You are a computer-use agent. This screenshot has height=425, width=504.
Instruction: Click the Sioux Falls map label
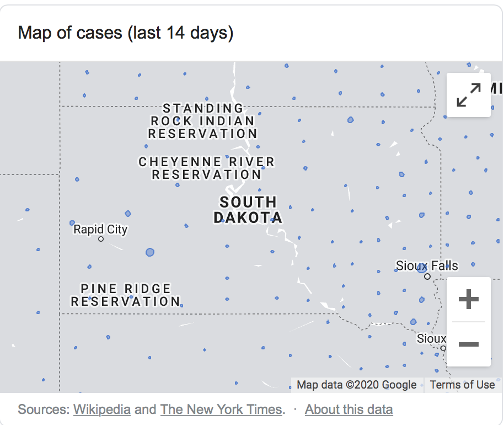pyautogui.click(x=427, y=265)
